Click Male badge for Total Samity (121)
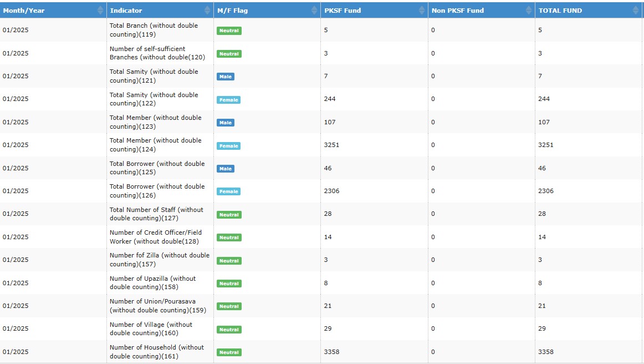Viewport: 644px width, 364px height. (x=226, y=77)
